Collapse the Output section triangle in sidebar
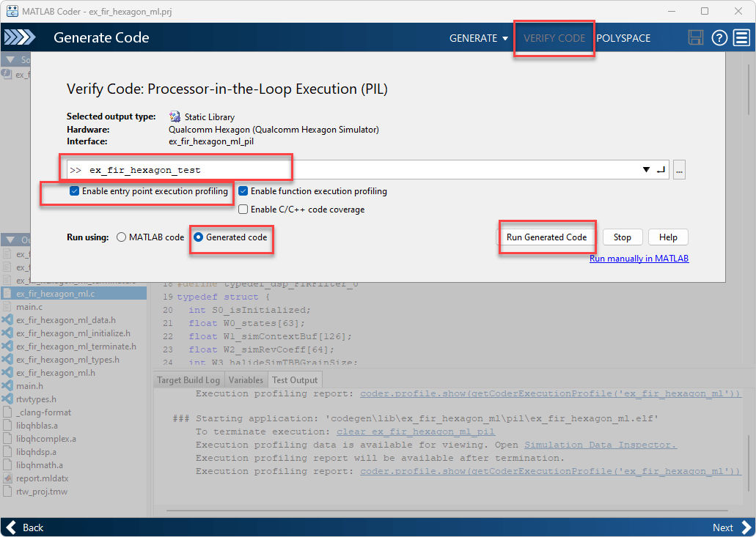Image resolution: width=756 pixels, height=537 pixels. pyautogui.click(x=10, y=240)
